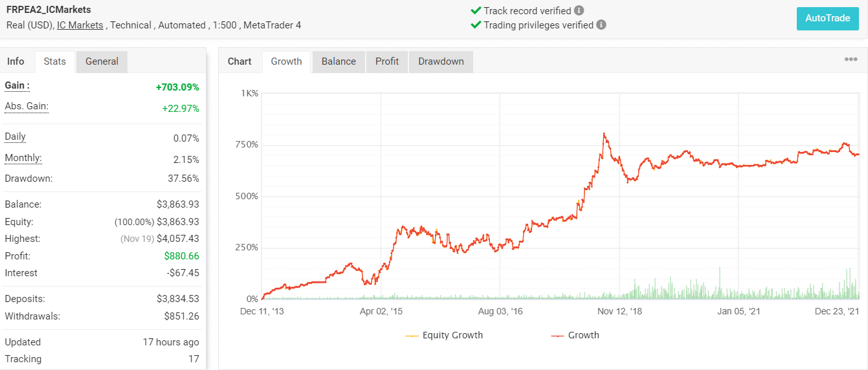Click the AutoTrade button
This screenshot has height=370, width=868.
tap(827, 18)
